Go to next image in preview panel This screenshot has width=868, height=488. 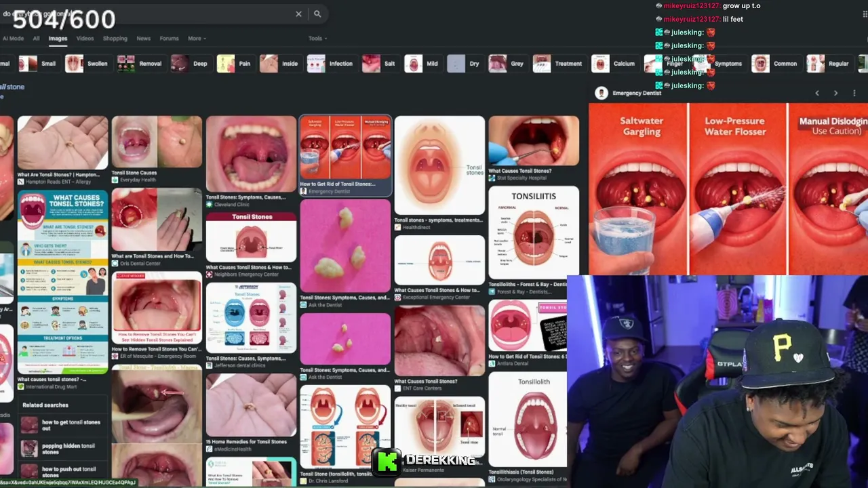click(x=835, y=93)
